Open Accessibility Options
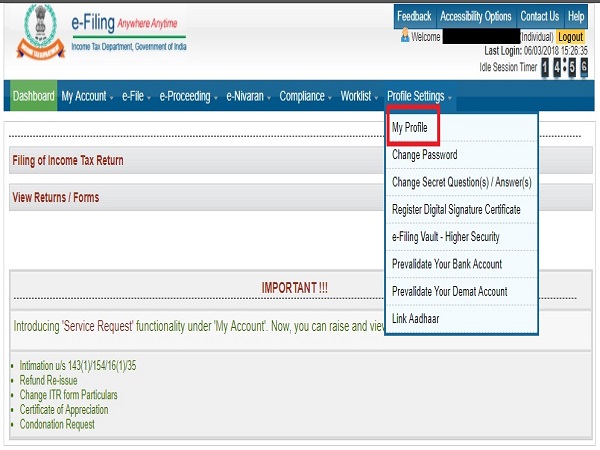Screen dimensions: 600x450 [476, 16]
